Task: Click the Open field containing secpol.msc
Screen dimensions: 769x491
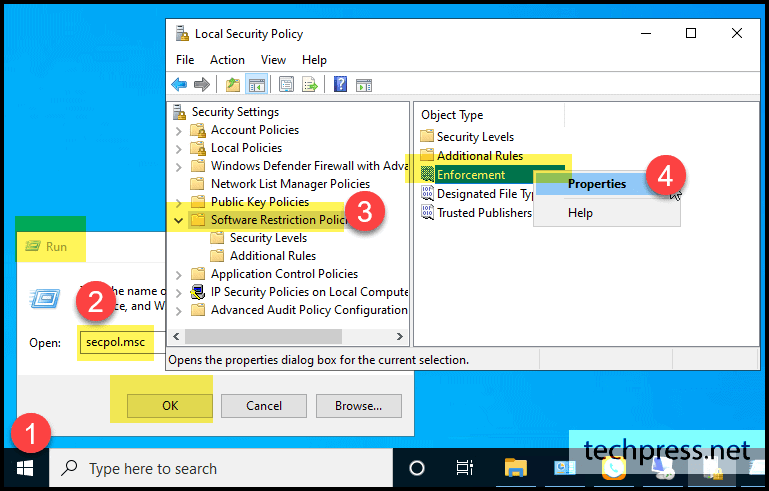Action: pyautogui.click(x=123, y=342)
